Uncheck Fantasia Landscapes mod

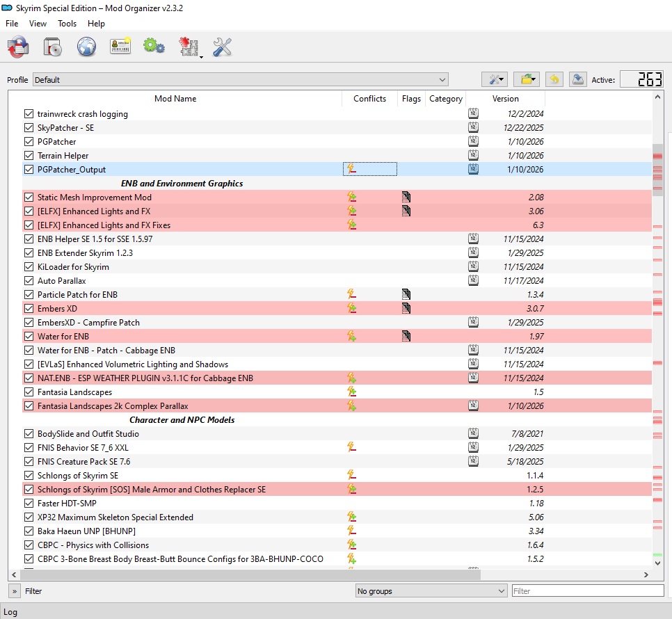[29, 392]
